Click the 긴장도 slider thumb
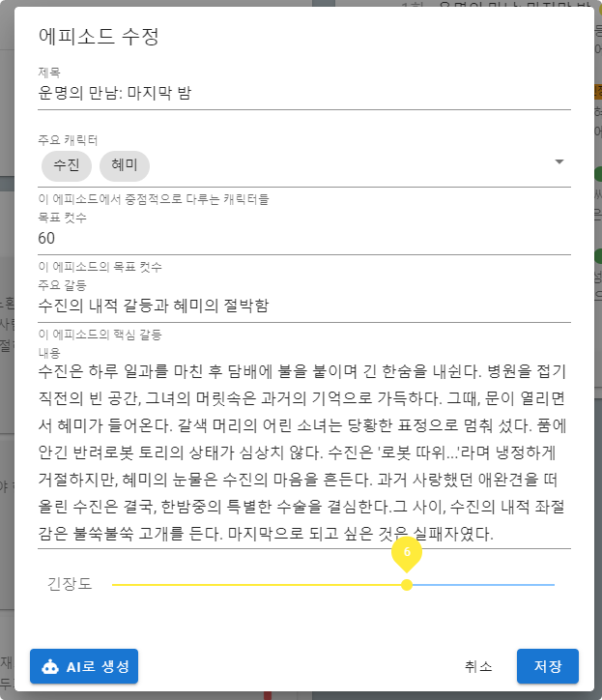This screenshot has width=602, height=700. pyautogui.click(x=407, y=585)
